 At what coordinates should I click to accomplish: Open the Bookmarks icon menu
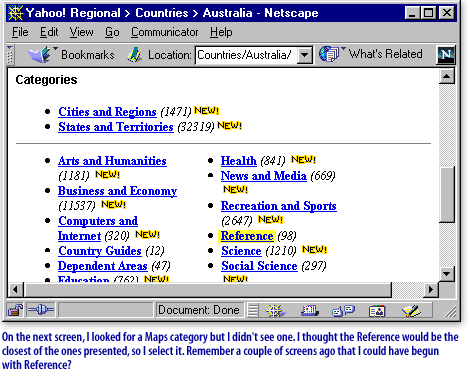pyautogui.click(x=40, y=54)
